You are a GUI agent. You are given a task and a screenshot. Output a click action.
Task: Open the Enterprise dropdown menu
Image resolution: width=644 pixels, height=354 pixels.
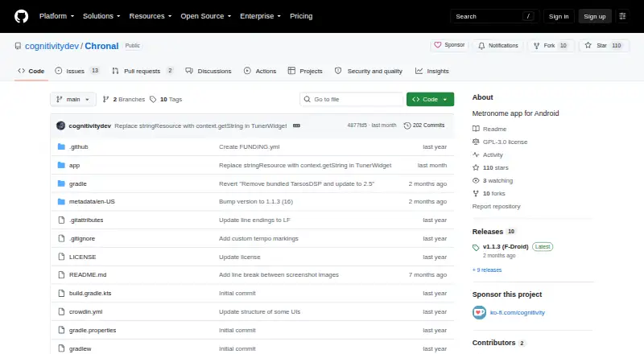[x=260, y=16]
